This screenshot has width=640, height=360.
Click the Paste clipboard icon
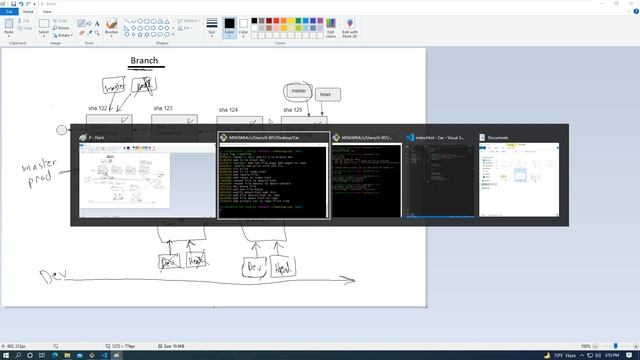[9, 24]
